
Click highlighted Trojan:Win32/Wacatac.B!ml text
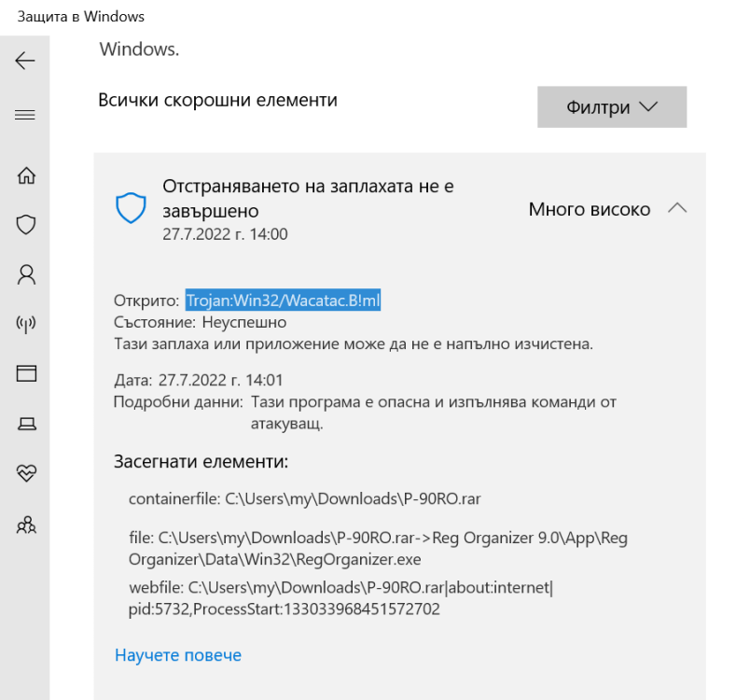pyautogui.click(x=284, y=300)
